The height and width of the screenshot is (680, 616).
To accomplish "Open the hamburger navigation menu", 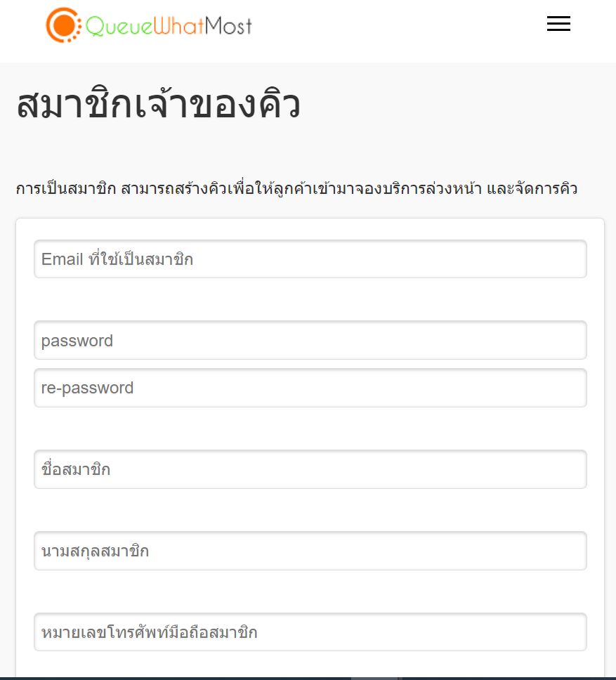I will tap(558, 24).
